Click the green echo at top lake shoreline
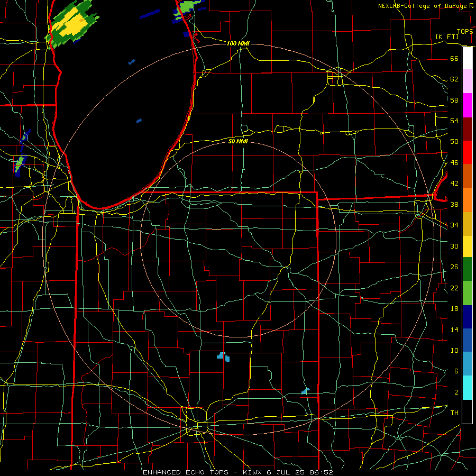 click(186, 8)
